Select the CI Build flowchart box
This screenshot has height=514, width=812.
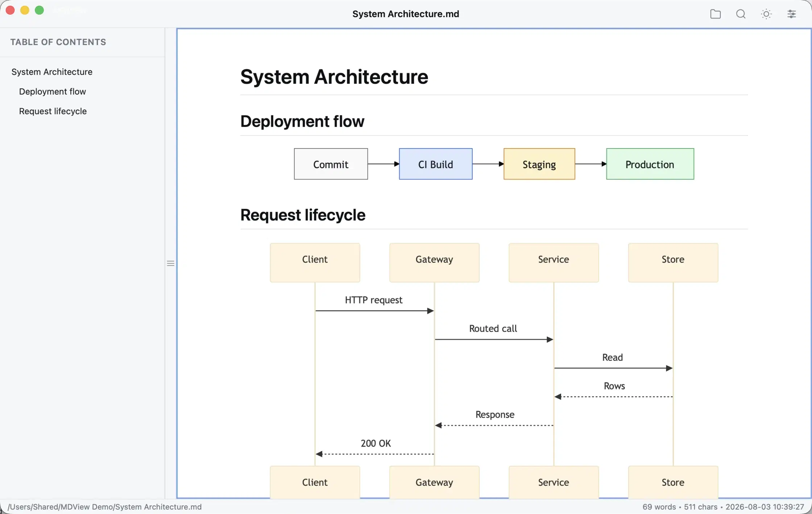click(436, 164)
